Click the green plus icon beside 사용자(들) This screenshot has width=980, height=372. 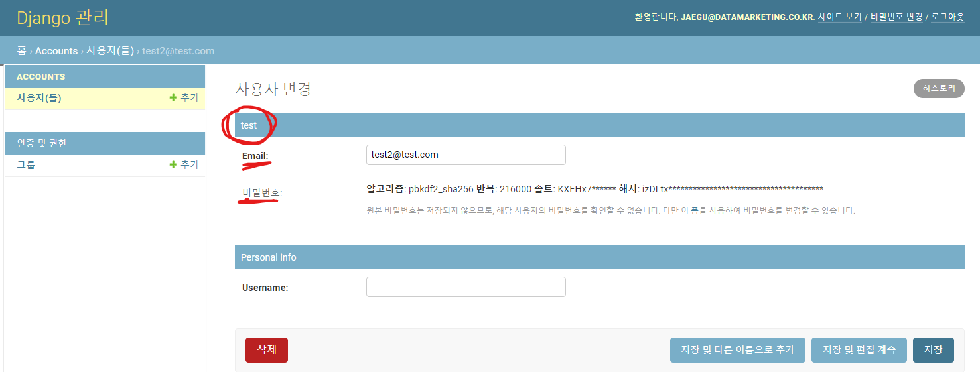click(x=173, y=97)
